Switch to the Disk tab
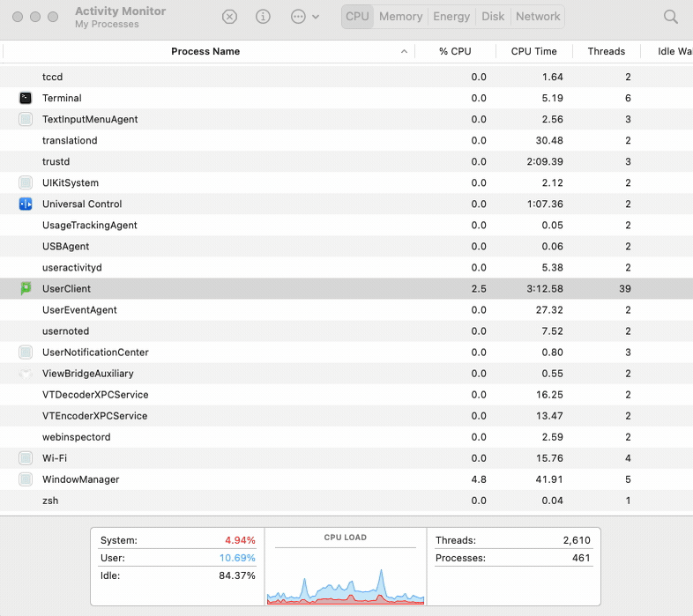This screenshot has height=616, width=693. coord(493,17)
